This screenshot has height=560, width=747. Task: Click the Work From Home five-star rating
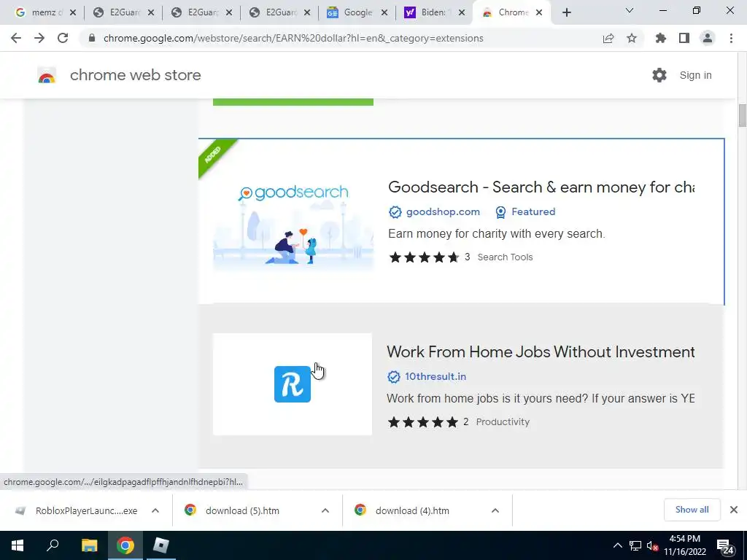point(422,422)
